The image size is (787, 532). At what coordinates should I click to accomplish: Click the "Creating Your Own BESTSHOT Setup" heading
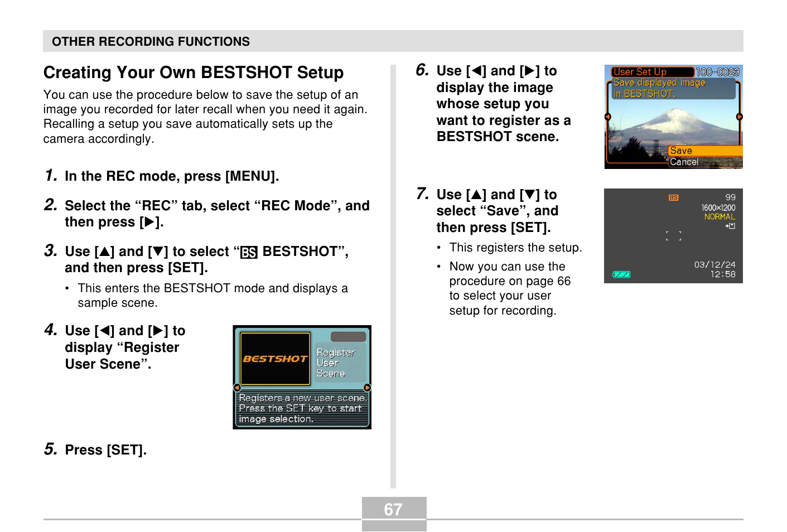[x=194, y=72]
